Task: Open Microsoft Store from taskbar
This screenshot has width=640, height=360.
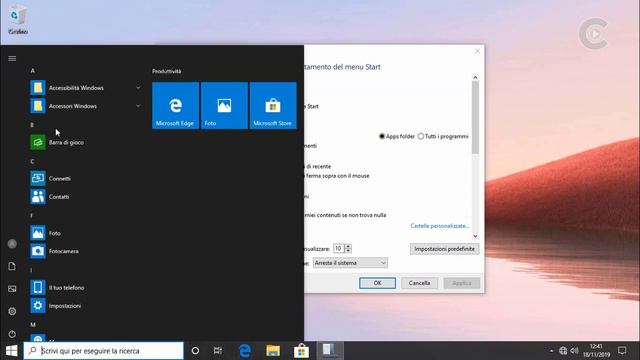Action: [301, 351]
